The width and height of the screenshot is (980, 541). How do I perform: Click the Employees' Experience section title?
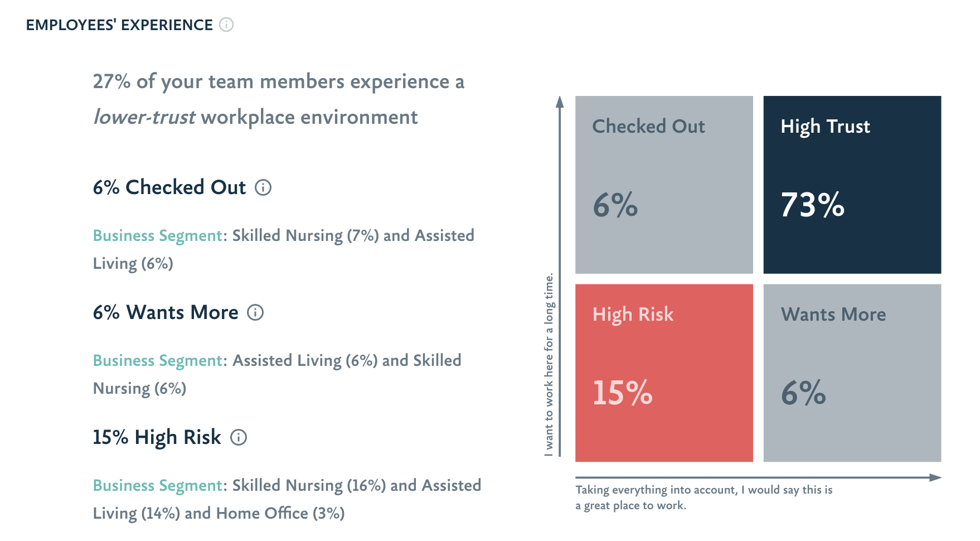[x=119, y=25]
